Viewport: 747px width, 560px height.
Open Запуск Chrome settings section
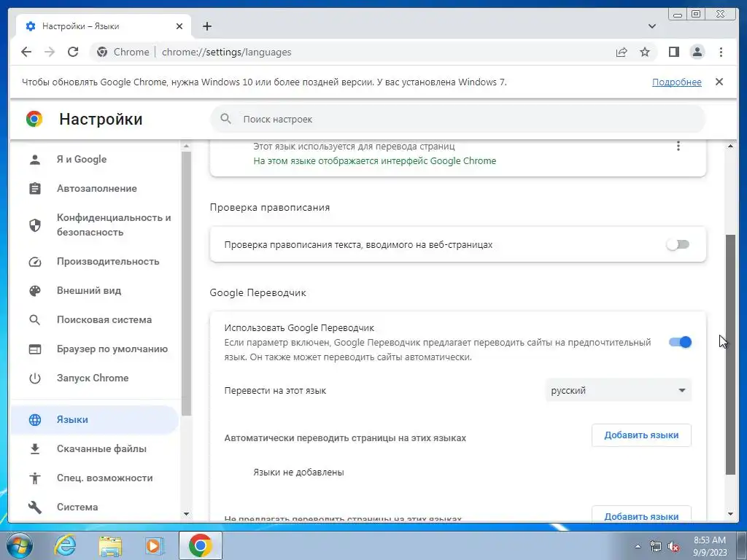(x=94, y=378)
